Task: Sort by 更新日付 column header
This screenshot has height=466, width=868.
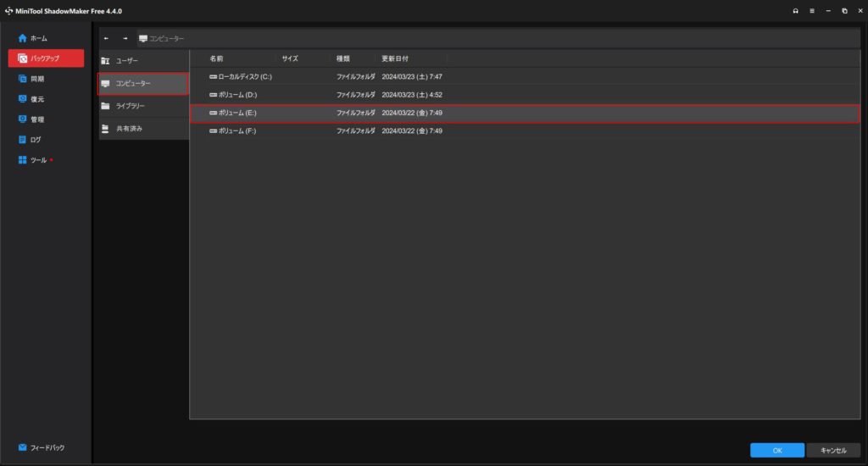Action: tap(395, 58)
